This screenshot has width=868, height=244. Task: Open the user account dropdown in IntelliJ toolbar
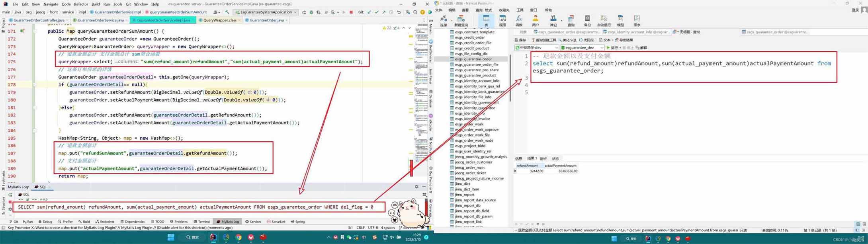(x=217, y=12)
